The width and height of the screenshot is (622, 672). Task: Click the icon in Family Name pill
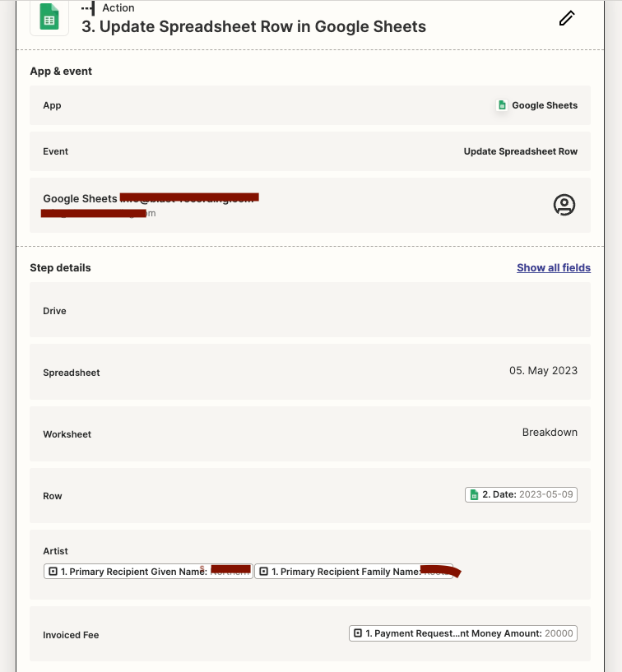coord(263,572)
